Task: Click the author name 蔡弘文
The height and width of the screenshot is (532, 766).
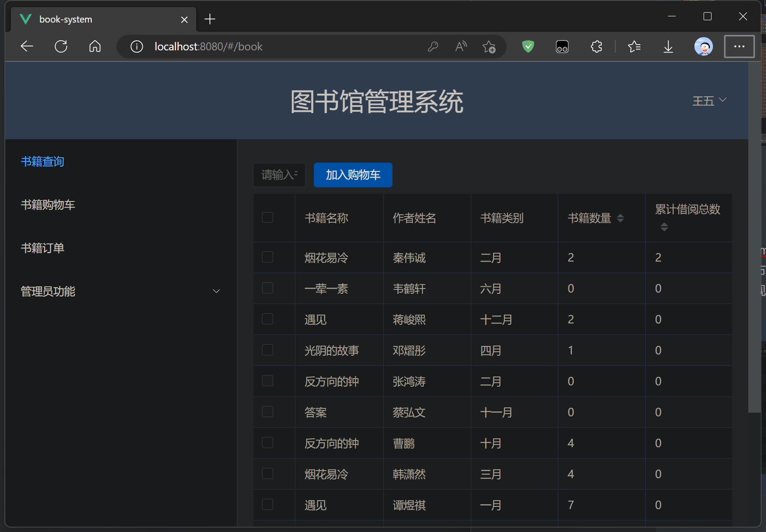Action: [409, 412]
